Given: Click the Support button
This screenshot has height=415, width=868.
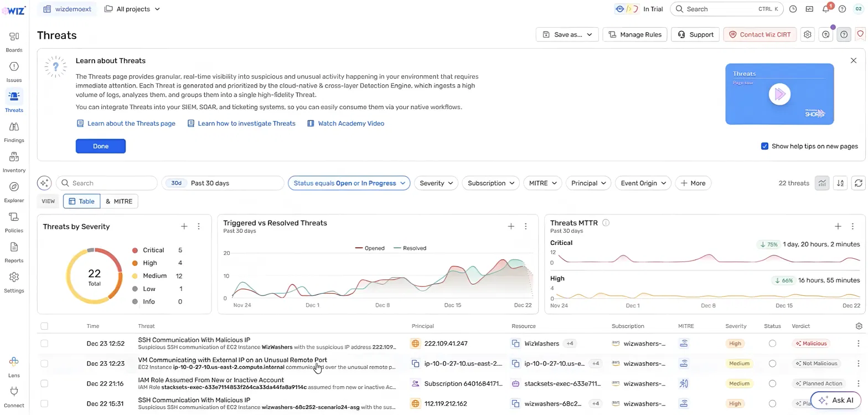Looking at the screenshot, I should point(695,34).
